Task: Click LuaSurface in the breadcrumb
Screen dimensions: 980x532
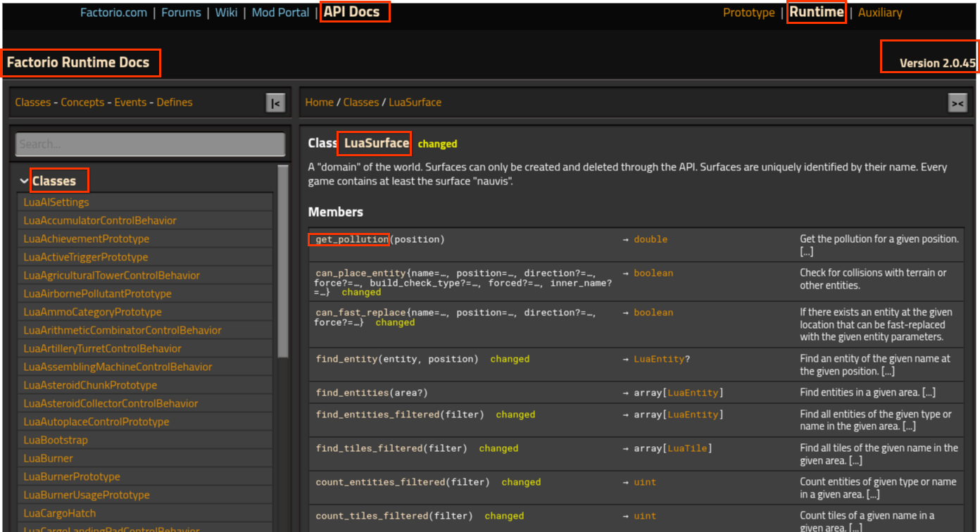Action: pos(415,102)
